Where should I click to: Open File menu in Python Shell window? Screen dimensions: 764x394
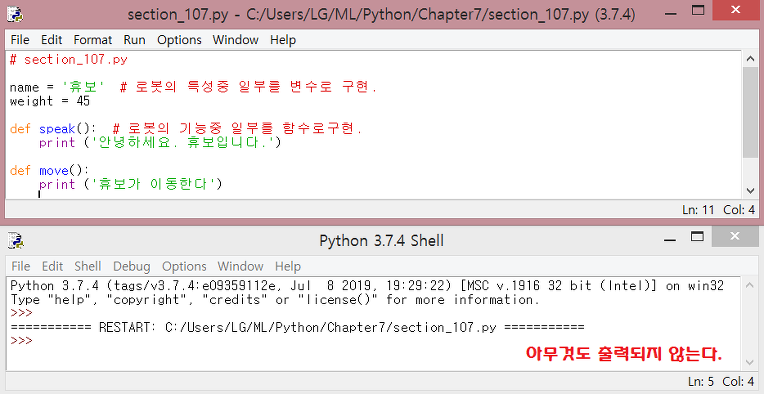(20, 266)
